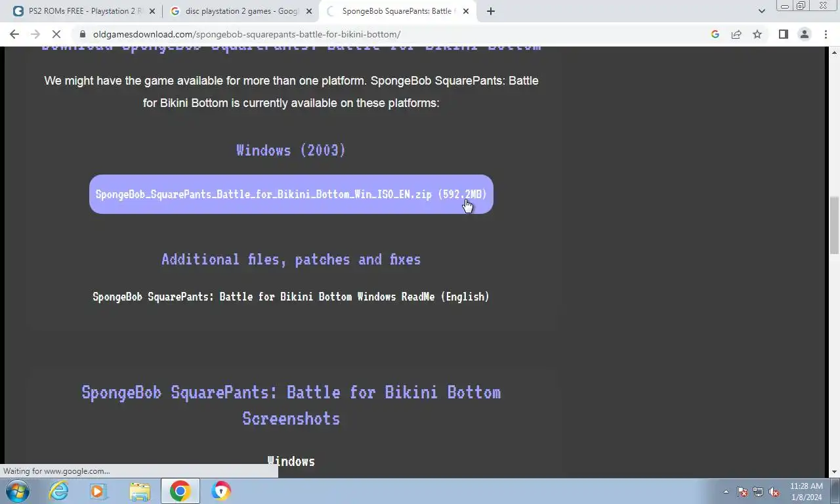The image size is (840, 504).
Task: Open Windows Media Player from taskbar
Action: coord(98,491)
